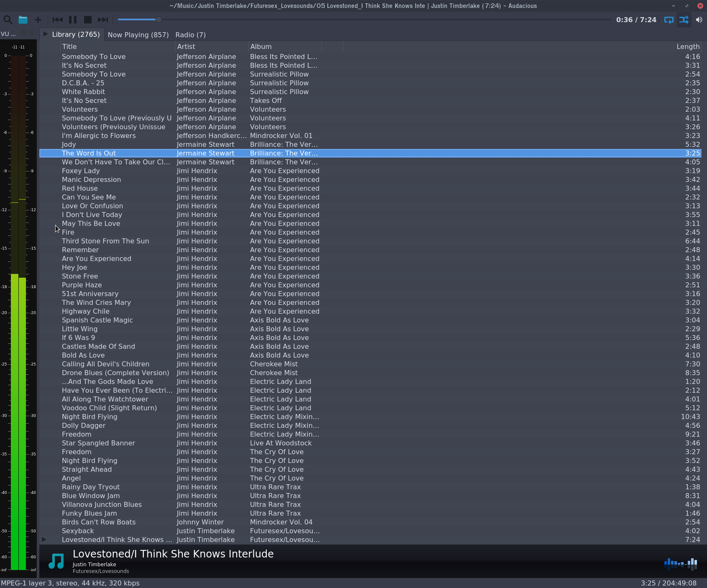This screenshot has width=707, height=588.
Task: Toggle repeat mode
Action: pyautogui.click(x=669, y=20)
